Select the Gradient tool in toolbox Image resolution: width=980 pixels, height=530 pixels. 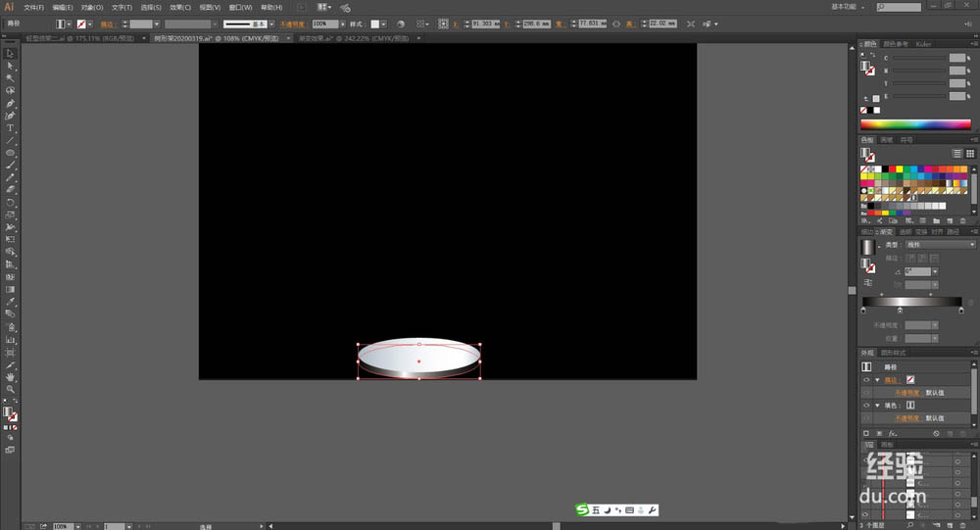point(10,289)
